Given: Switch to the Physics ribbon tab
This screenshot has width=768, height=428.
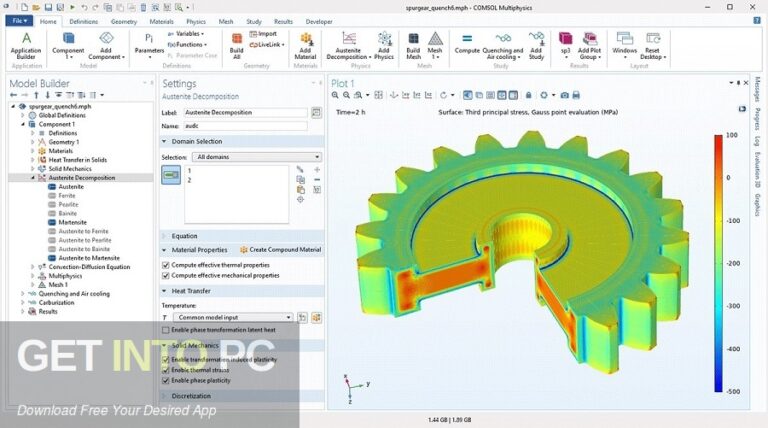Looking at the screenshot, I should [x=196, y=22].
